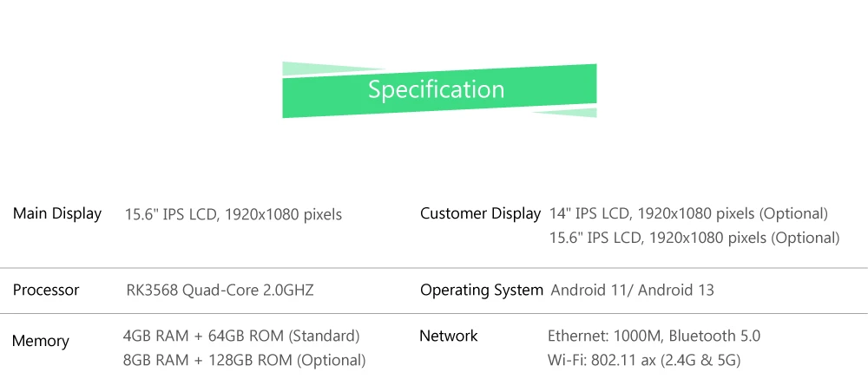
Task: Select the Processor label
Action: coord(46,290)
